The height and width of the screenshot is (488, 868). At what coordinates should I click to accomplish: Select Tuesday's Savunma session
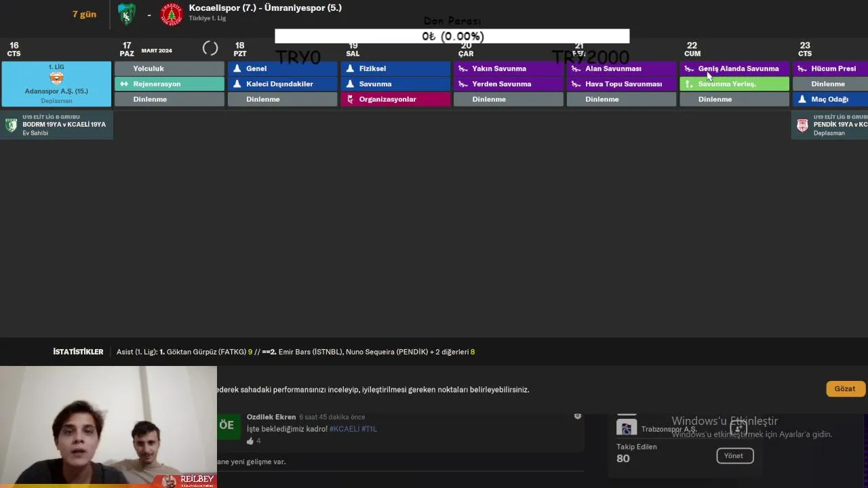tap(395, 84)
